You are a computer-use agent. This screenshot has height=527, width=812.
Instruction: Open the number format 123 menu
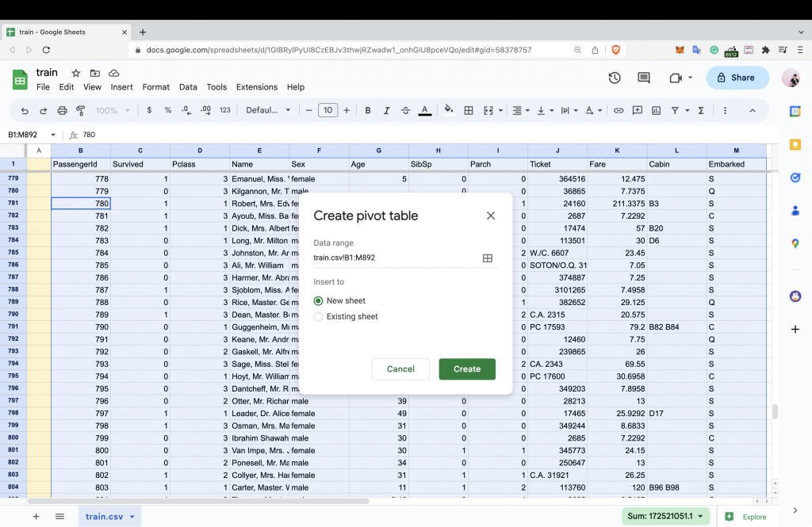point(224,110)
